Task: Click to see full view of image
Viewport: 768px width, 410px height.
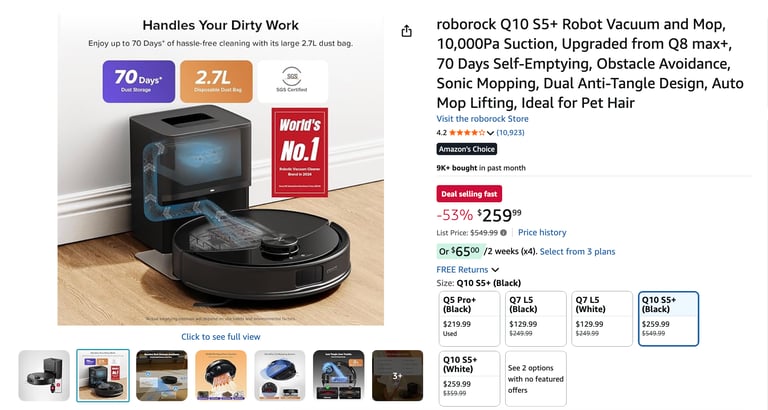Action: pos(221,337)
